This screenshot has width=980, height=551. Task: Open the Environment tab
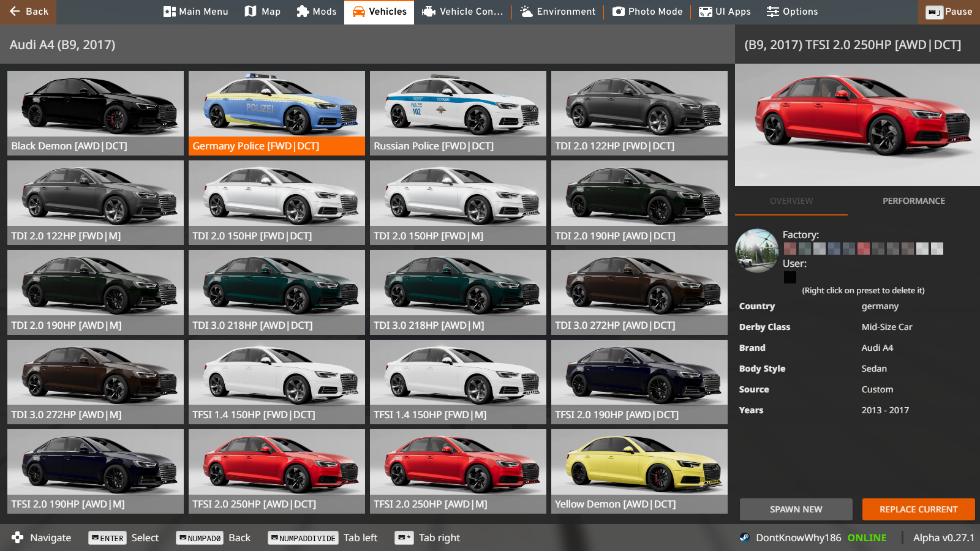[558, 12]
